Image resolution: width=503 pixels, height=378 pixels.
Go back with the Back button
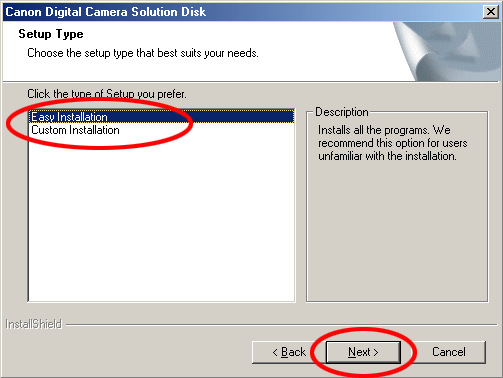289,352
